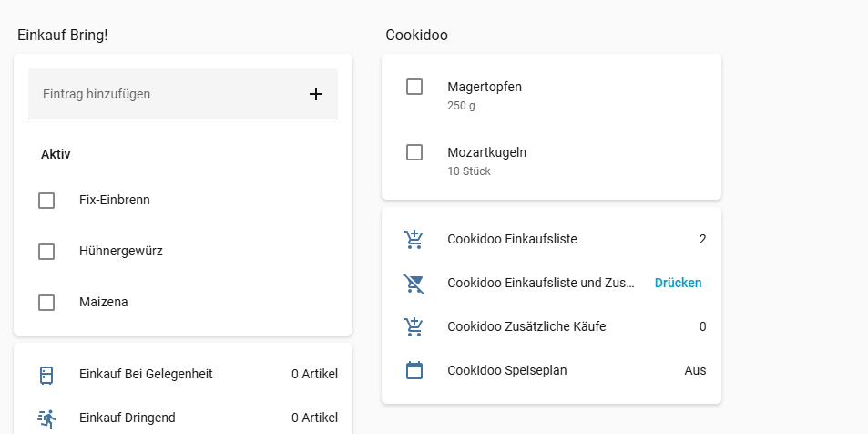The height and width of the screenshot is (434, 868).
Task: Open Einkauf Bei Gelegenheit entity row
Action: (x=146, y=375)
